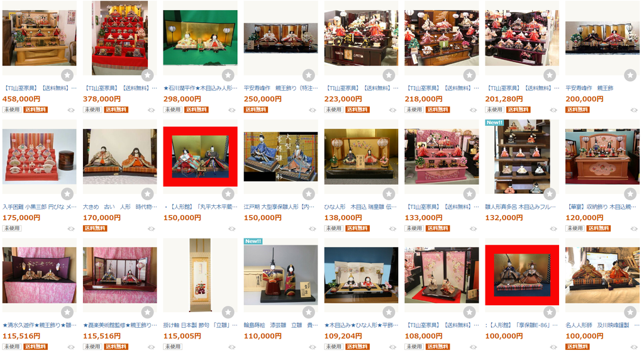Open the seven-tier red doll display thumbnail
This screenshot has width=644, height=353.
pos(119,38)
